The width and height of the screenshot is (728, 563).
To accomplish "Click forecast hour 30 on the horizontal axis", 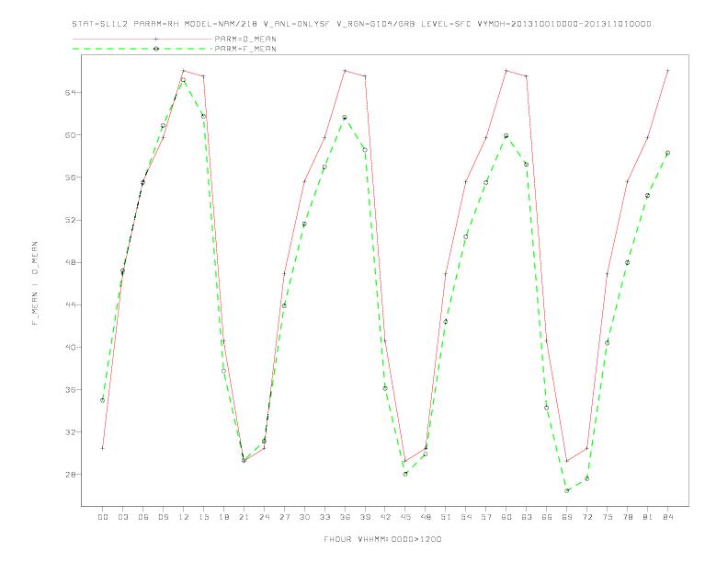I will click(304, 517).
